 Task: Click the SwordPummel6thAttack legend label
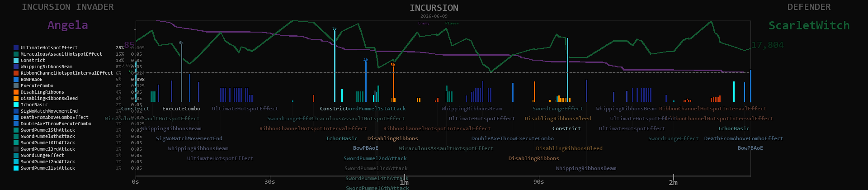[x=48, y=142]
